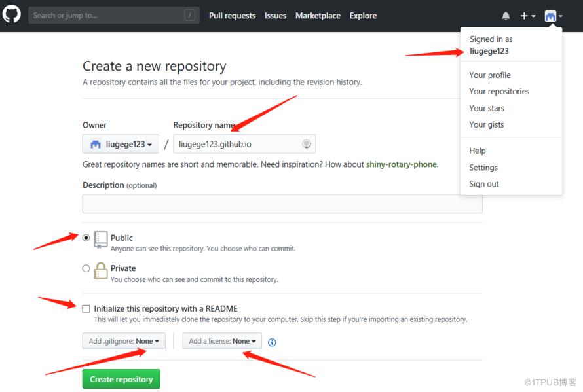
Task: Expand the plus create-new menu
Action: coord(527,16)
